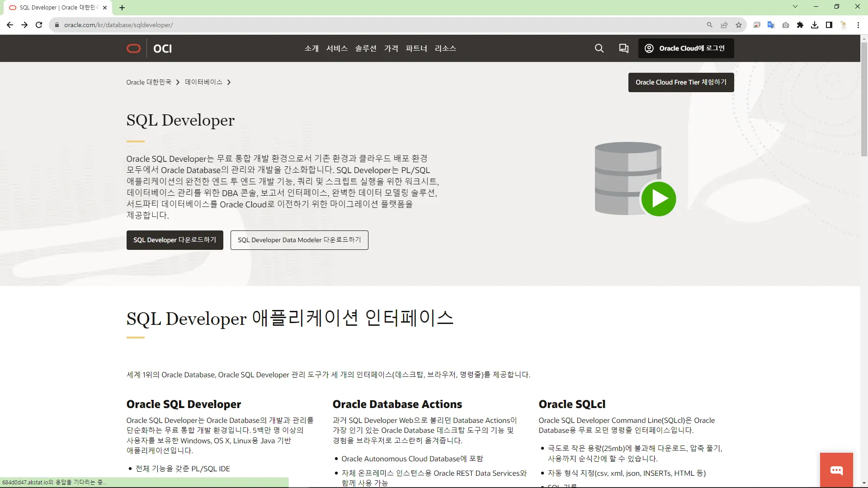This screenshot has height=488, width=868.
Task: Open the sales chat icon in header
Action: pyautogui.click(x=624, y=48)
